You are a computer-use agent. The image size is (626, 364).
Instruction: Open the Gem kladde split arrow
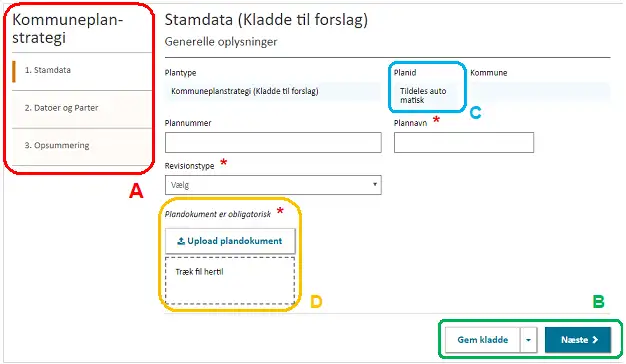click(x=529, y=340)
